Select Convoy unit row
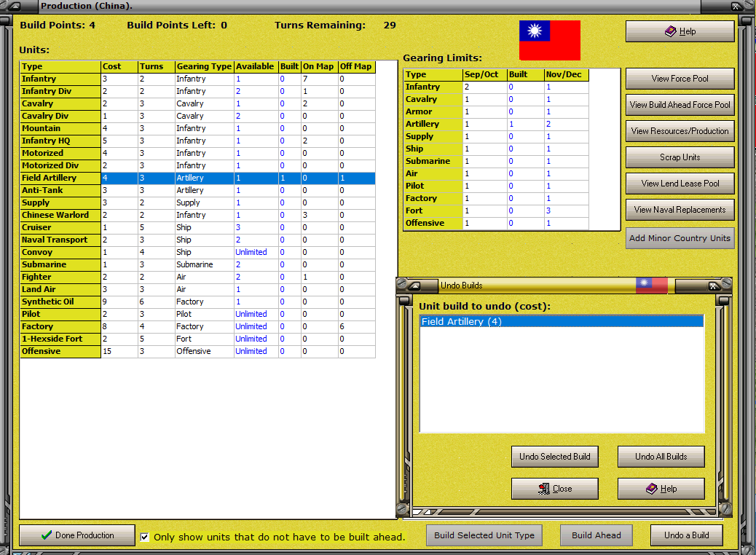 tap(197, 252)
